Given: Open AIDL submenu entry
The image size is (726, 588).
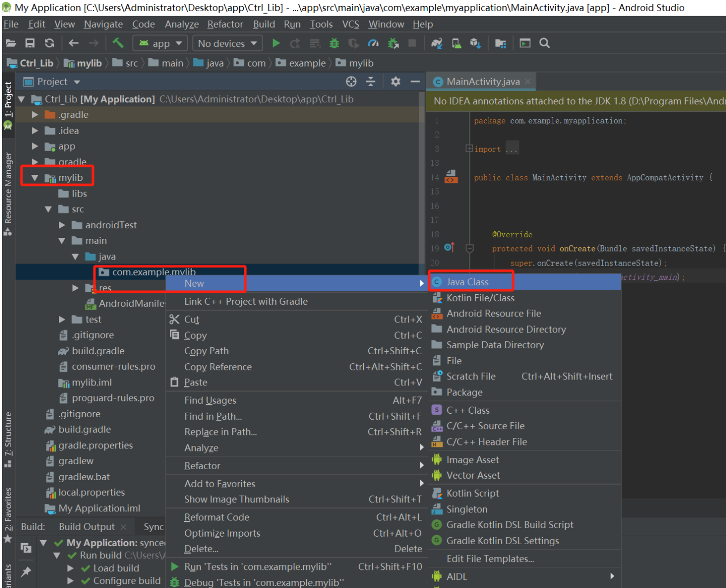Looking at the screenshot, I should [524, 576].
